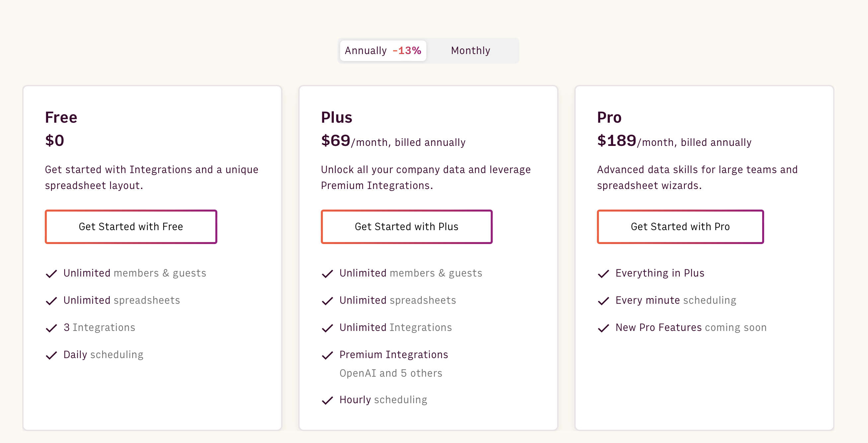This screenshot has height=443, width=868.
Task: Click the $189 Pro price text
Action: coord(616,141)
